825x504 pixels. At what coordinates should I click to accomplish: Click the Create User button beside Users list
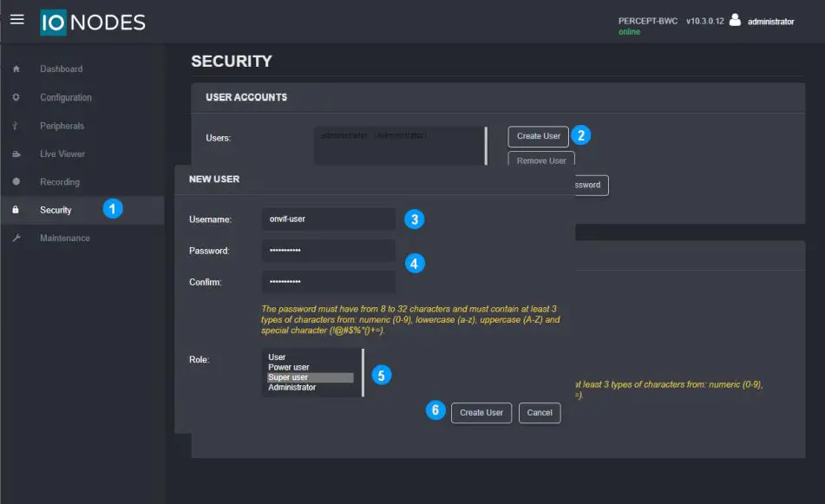pos(538,136)
